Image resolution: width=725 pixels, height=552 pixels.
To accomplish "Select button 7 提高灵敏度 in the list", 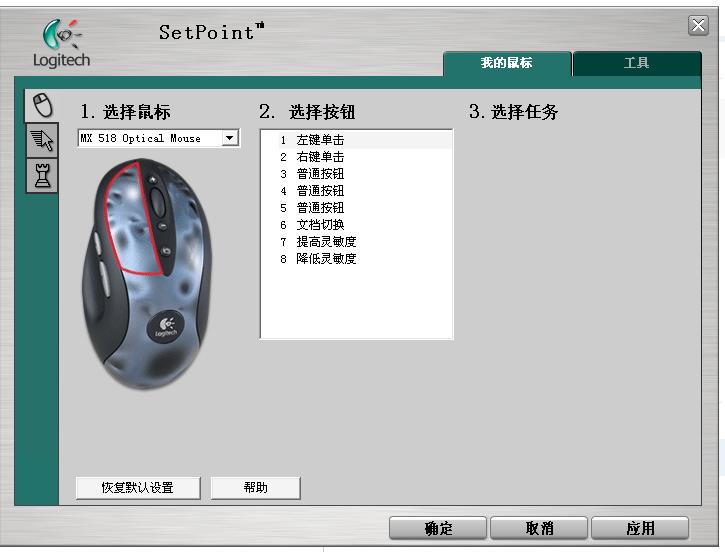I will tap(356, 241).
